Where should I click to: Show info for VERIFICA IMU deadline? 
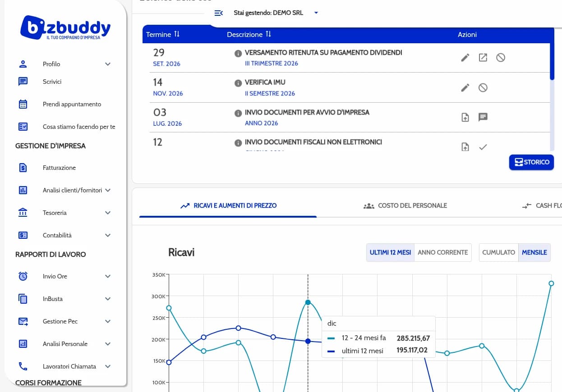[x=238, y=83]
